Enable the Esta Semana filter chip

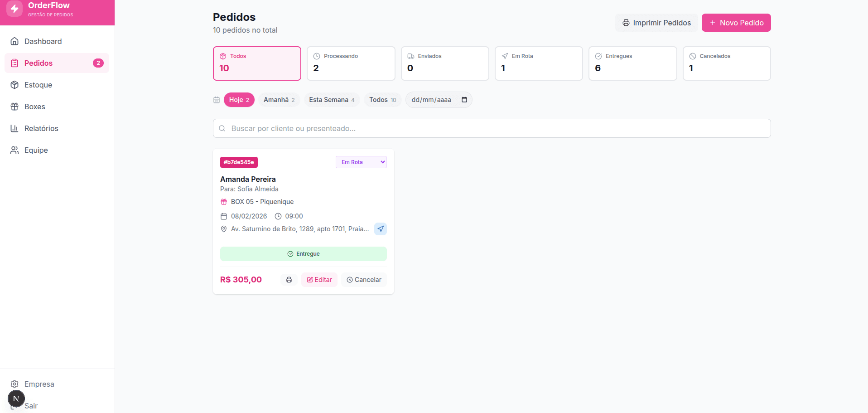coord(331,100)
